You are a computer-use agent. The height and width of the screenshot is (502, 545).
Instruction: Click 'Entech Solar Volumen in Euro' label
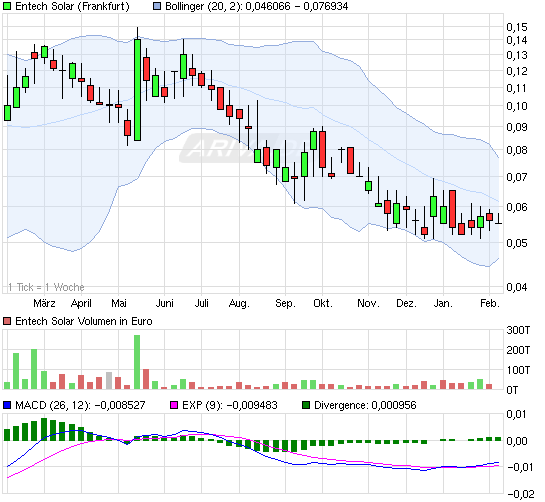[x=84, y=321]
